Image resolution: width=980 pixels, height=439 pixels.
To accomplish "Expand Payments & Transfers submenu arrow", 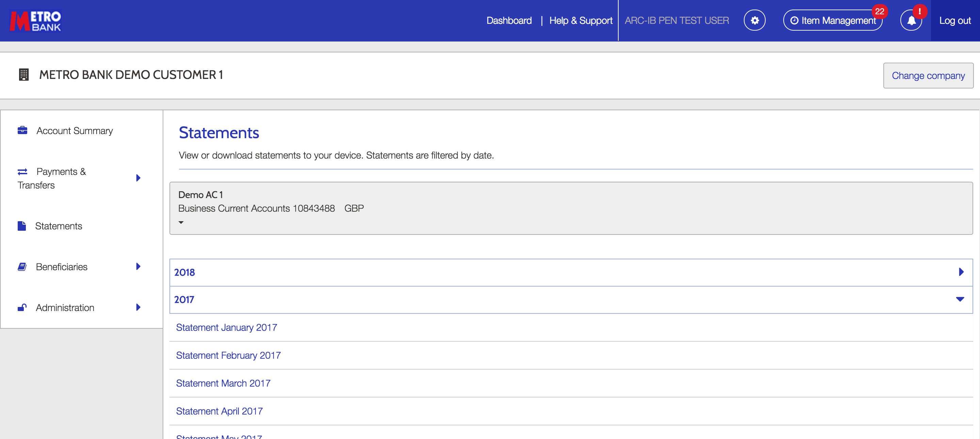I will (x=138, y=178).
